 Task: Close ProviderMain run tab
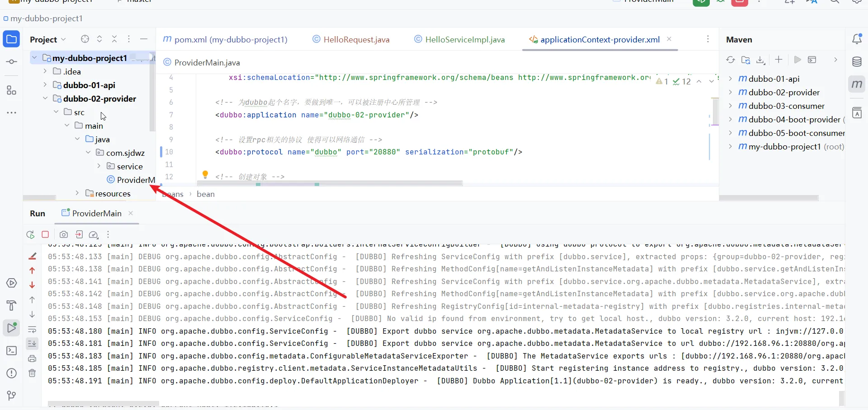coord(131,213)
